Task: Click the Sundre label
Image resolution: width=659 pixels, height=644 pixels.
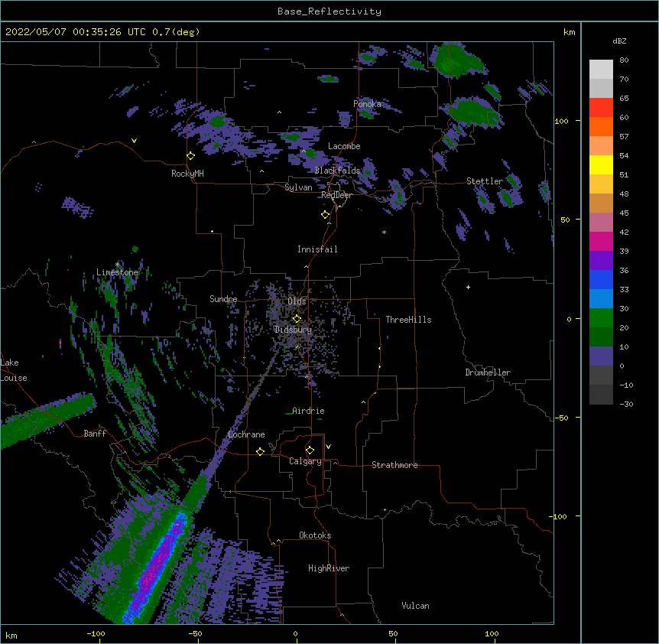Action: pyautogui.click(x=223, y=299)
